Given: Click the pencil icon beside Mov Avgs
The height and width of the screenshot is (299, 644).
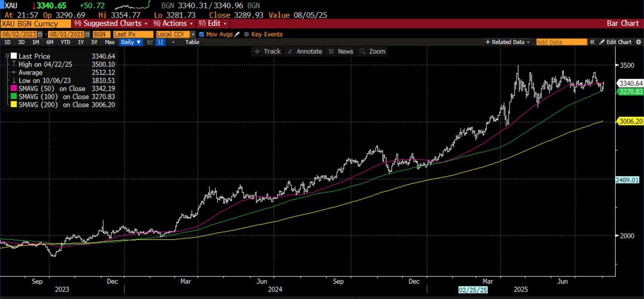Looking at the screenshot, I should click(237, 34).
